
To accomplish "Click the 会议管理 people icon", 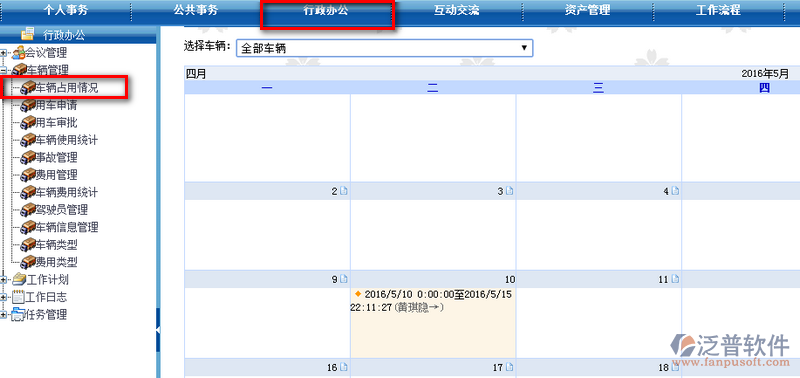I will click(18, 53).
